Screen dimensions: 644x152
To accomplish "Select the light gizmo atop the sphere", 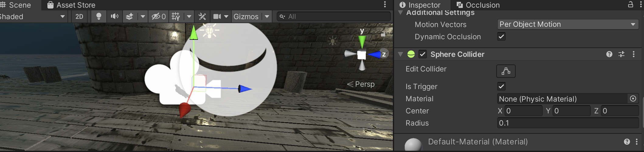I will point(209,30).
